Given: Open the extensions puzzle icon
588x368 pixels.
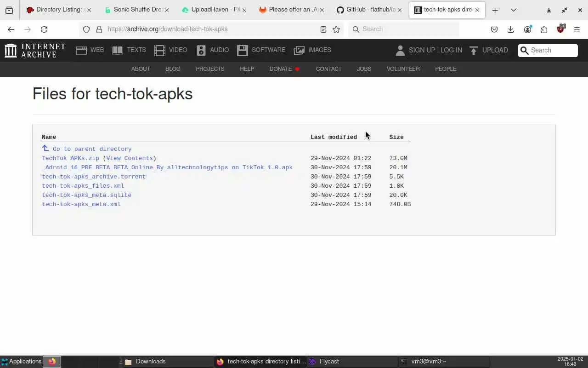Looking at the screenshot, I should pos(544,29).
